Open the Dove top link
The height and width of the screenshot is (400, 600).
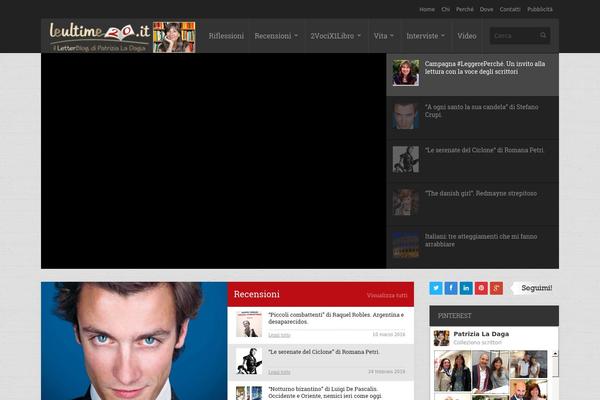pos(486,9)
